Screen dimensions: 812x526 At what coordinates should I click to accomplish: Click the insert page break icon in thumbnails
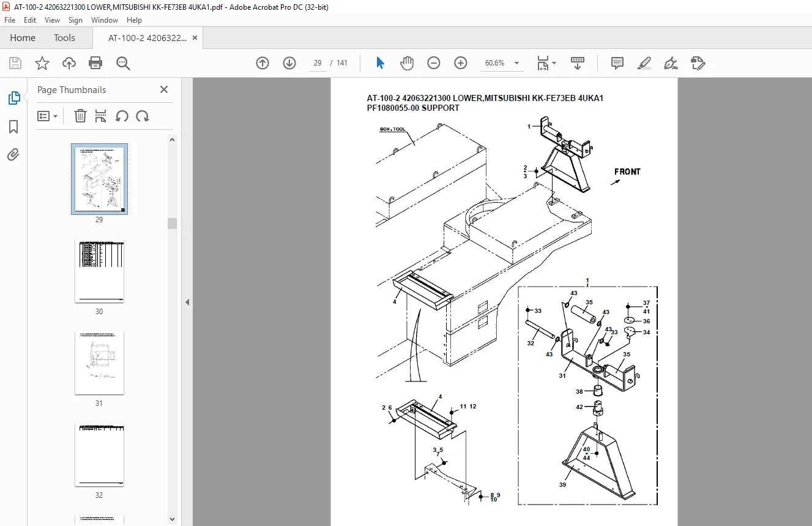[101, 116]
